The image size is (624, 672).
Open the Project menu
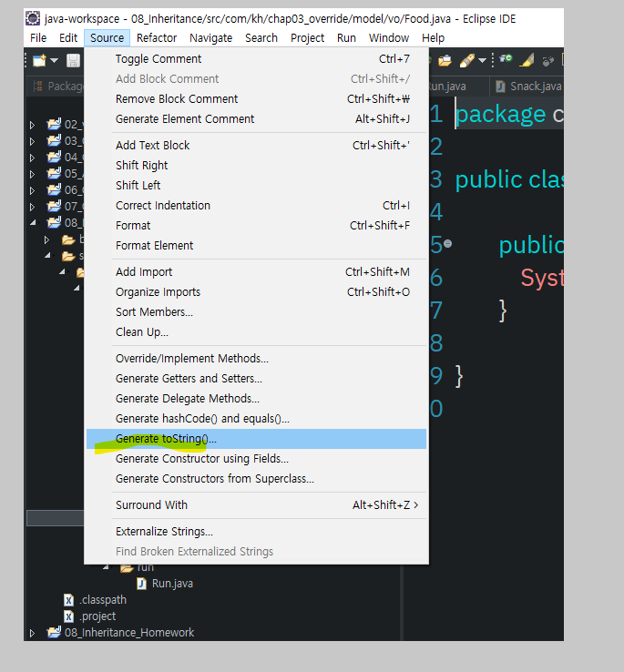307,37
